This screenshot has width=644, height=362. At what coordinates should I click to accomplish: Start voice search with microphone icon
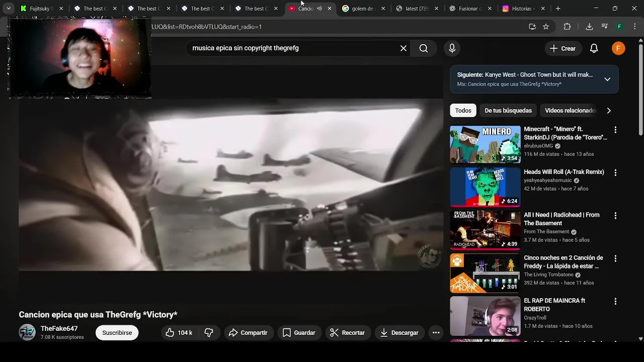click(452, 48)
